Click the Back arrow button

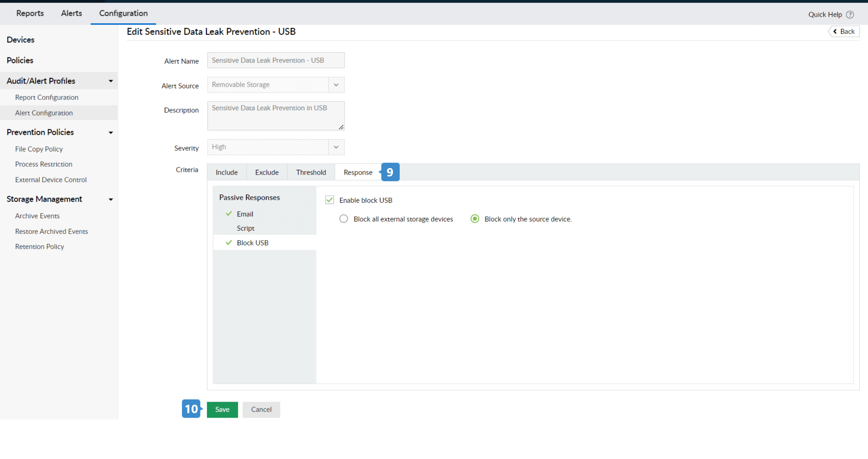(x=844, y=31)
